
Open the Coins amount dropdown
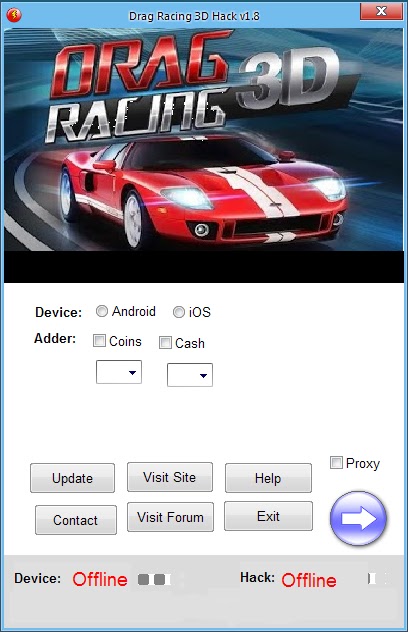coord(119,372)
